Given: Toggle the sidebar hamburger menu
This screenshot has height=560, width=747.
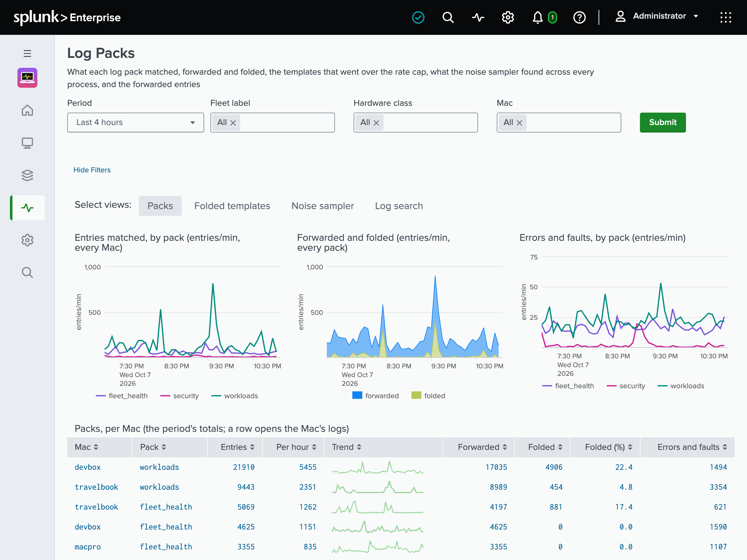Looking at the screenshot, I should pos(27,53).
